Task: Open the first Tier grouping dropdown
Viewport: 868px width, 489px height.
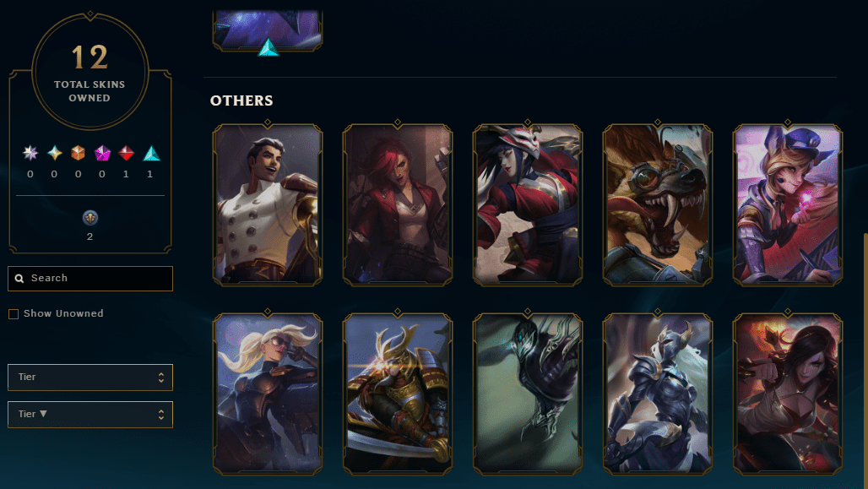Action: 90,378
